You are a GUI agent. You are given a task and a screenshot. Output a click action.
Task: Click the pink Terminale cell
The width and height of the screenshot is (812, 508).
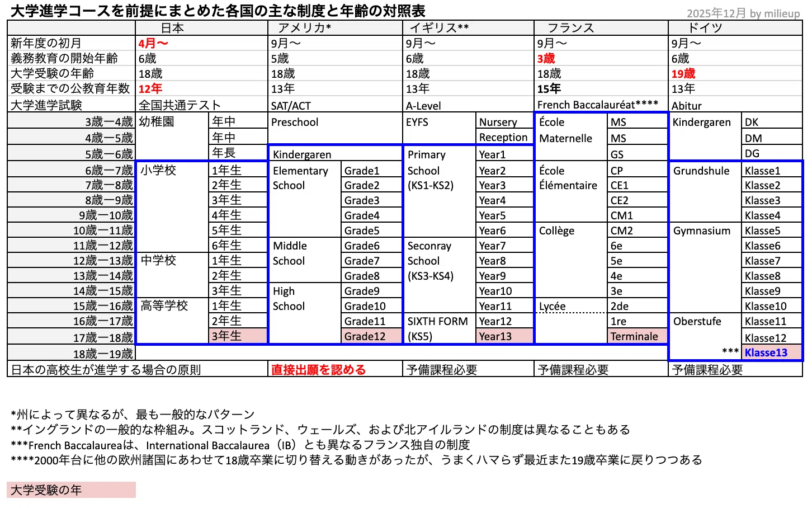[638, 336]
